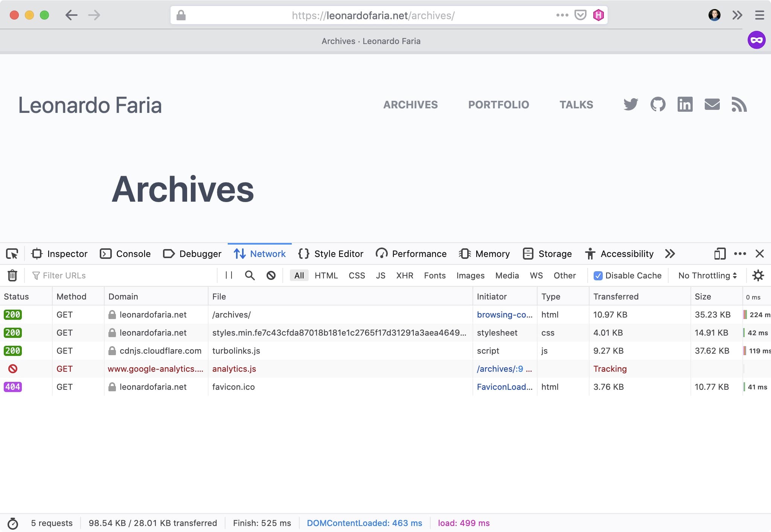This screenshot has width=771, height=532.
Task: Open the browsing-co... initiator link
Action: click(504, 315)
